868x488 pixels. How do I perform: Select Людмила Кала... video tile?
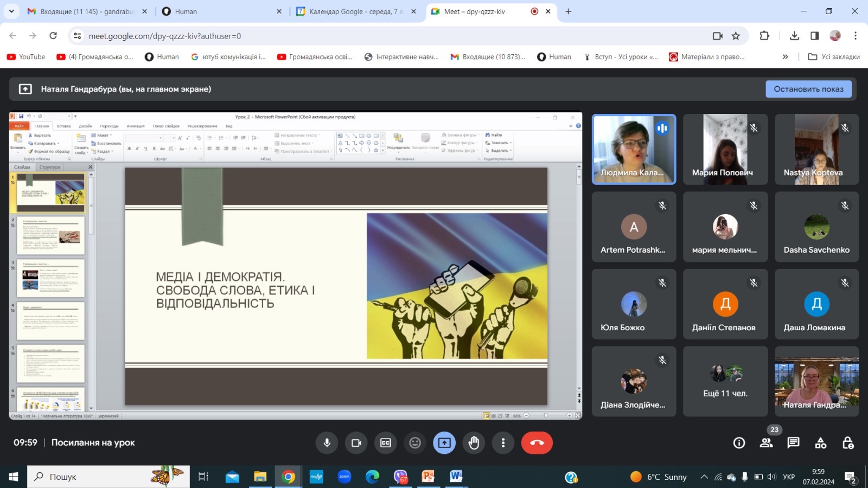(x=634, y=149)
